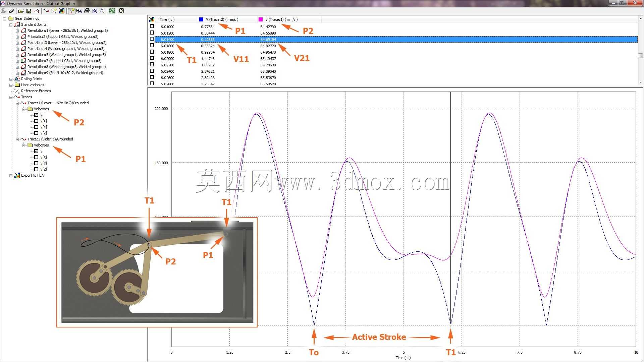Click the Add Trace toolbar icon

(46, 11)
